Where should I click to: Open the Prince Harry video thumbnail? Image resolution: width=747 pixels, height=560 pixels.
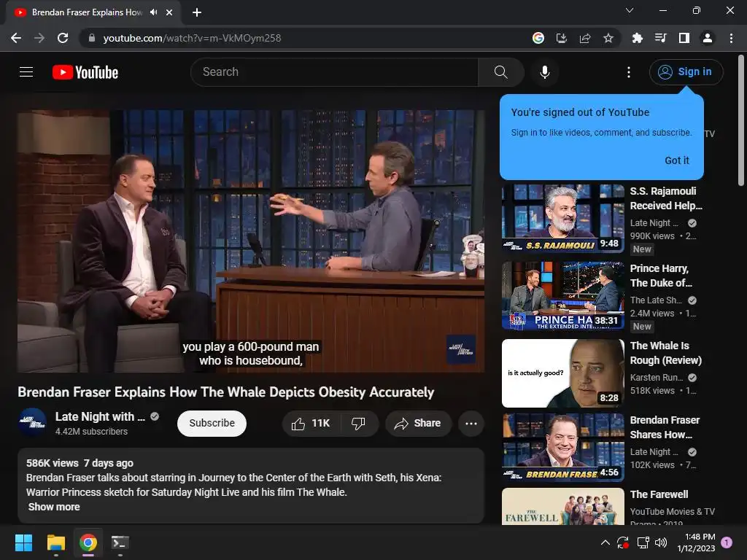pos(562,296)
